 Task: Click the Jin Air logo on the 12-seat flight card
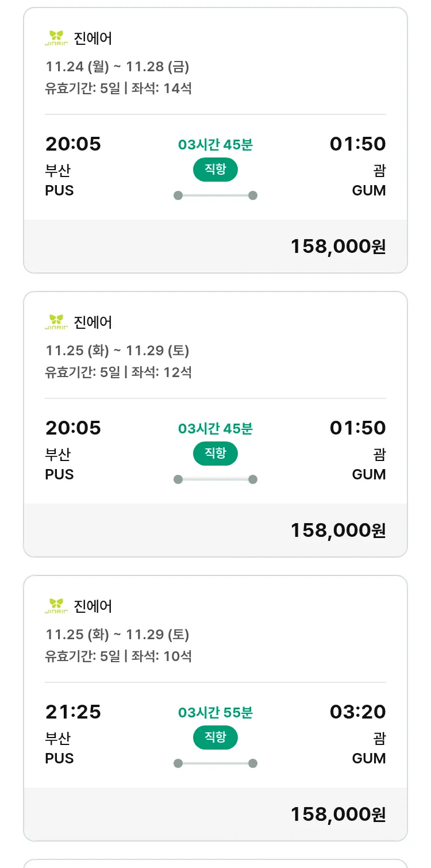(x=56, y=322)
